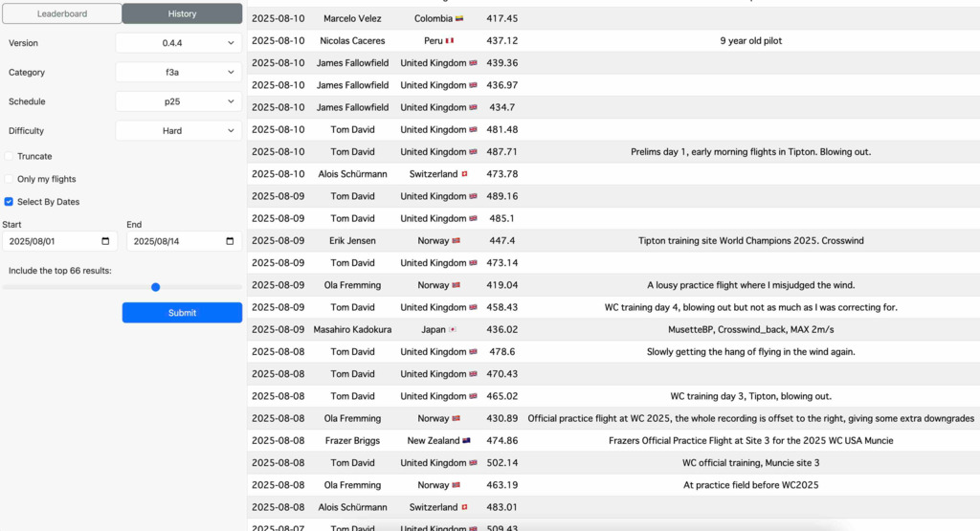Viewport: 980px width, 531px height.
Task: Click Ola Fremming in the 430.89 row
Action: 352,418
